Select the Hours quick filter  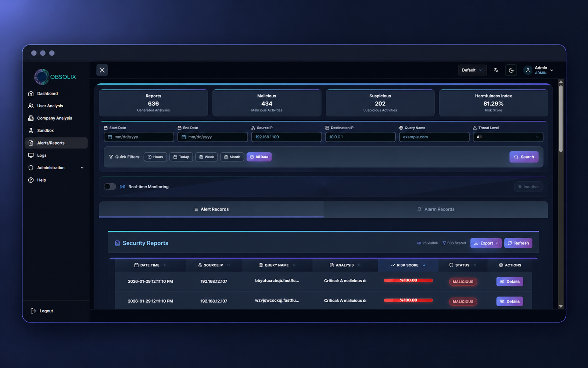155,157
